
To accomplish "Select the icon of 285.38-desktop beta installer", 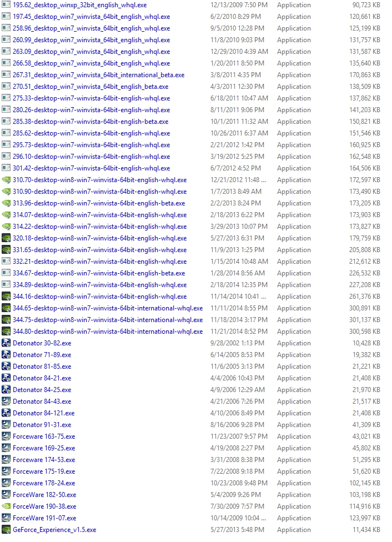I will pyautogui.click(x=6, y=121).
